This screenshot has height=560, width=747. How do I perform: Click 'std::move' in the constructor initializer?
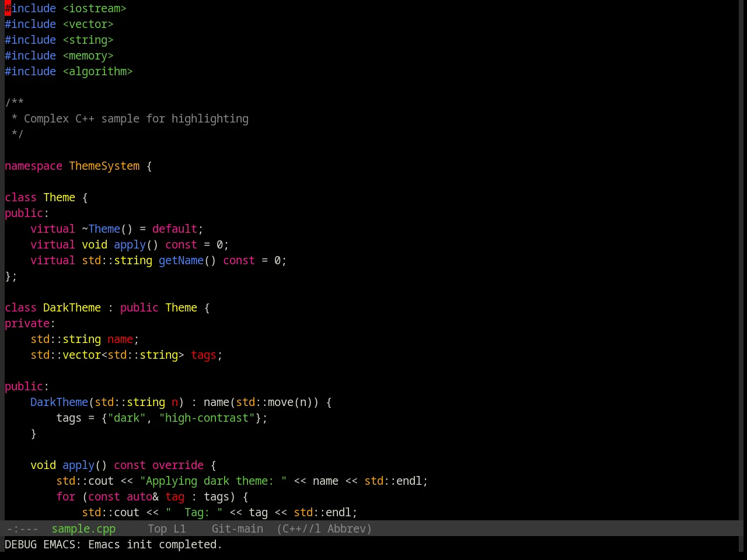264,402
